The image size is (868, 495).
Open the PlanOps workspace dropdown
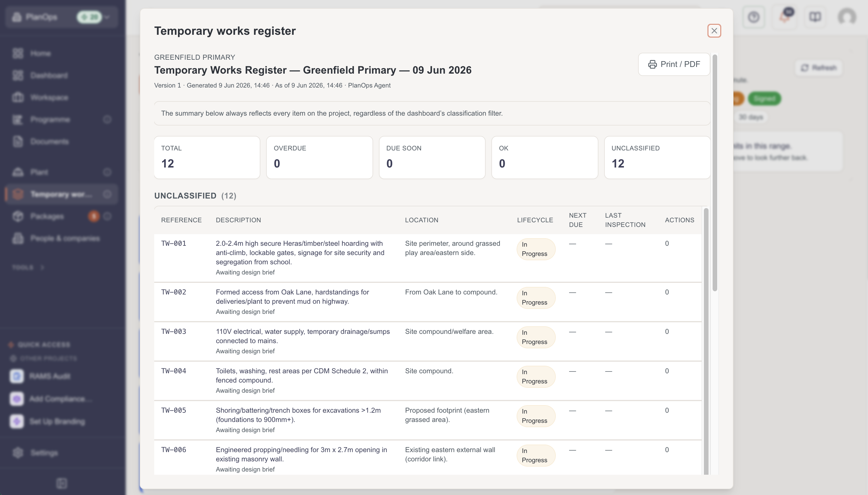61,17
